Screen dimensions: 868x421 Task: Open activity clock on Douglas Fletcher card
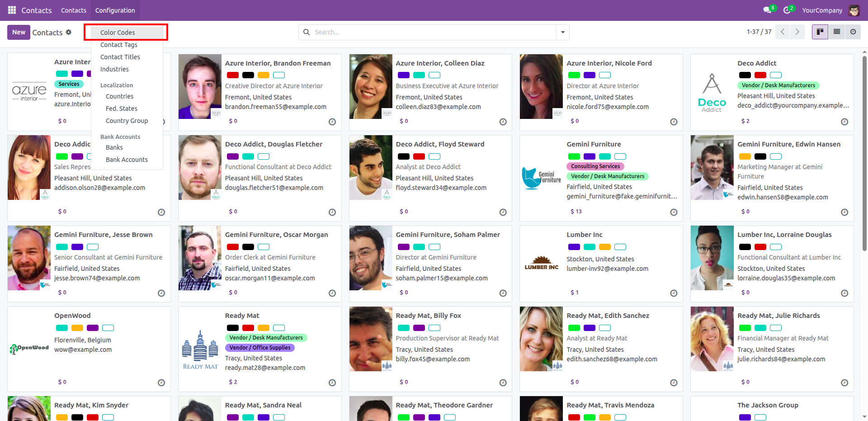[332, 212]
